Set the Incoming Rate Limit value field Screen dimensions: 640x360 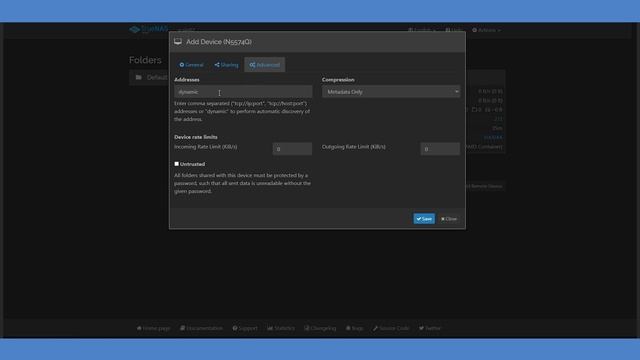point(292,149)
